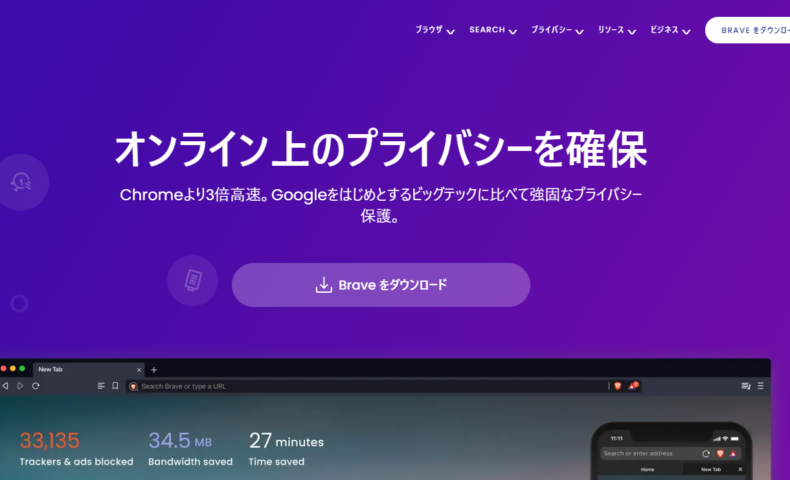Viewport: 790px width, 480px height.
Task: Click the bookmark icon in browser toolbar
Action: click(115, 386)
